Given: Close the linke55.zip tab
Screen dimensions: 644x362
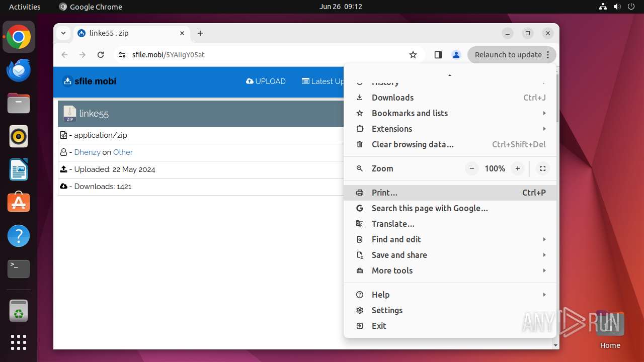Looking at the screenshot, I should [182, 33].
